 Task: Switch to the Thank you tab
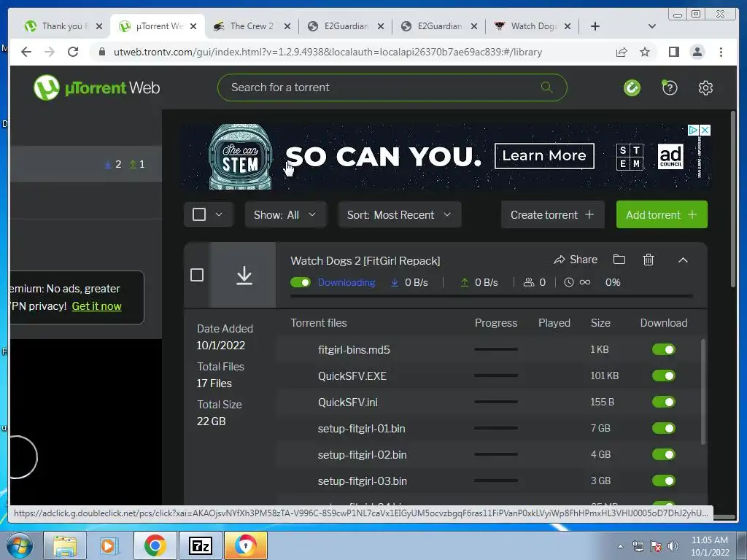tap(63, 26)
